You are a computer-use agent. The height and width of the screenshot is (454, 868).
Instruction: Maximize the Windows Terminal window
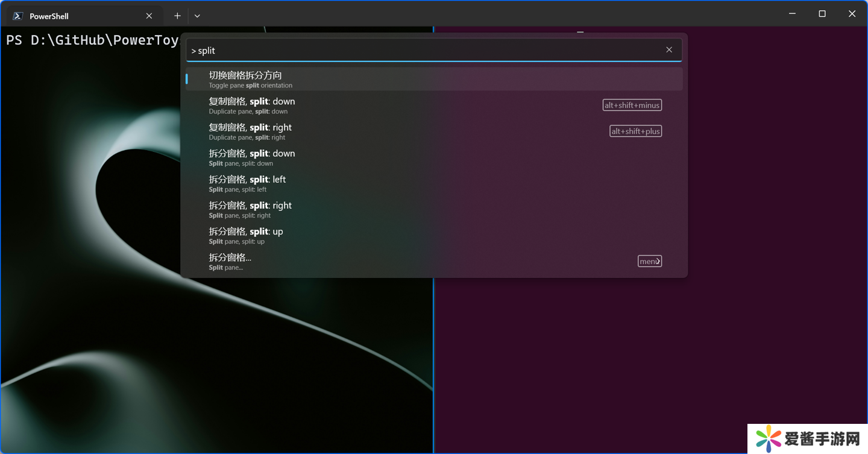[822, 14]
